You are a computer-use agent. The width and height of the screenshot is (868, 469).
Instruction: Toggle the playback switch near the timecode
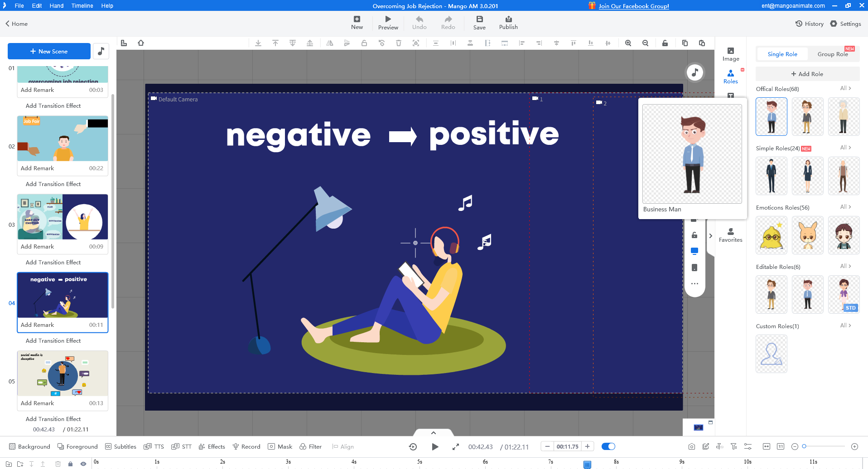pos(608,446)
